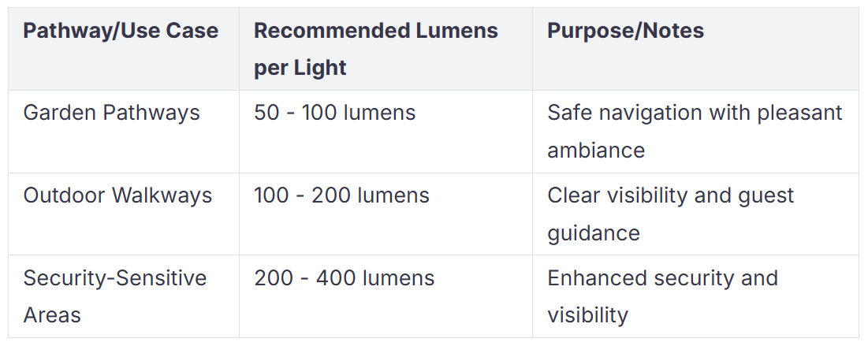Click 'per Light' in the header row
The width and height of the screenshot is (868, 346).
point(300,68)
